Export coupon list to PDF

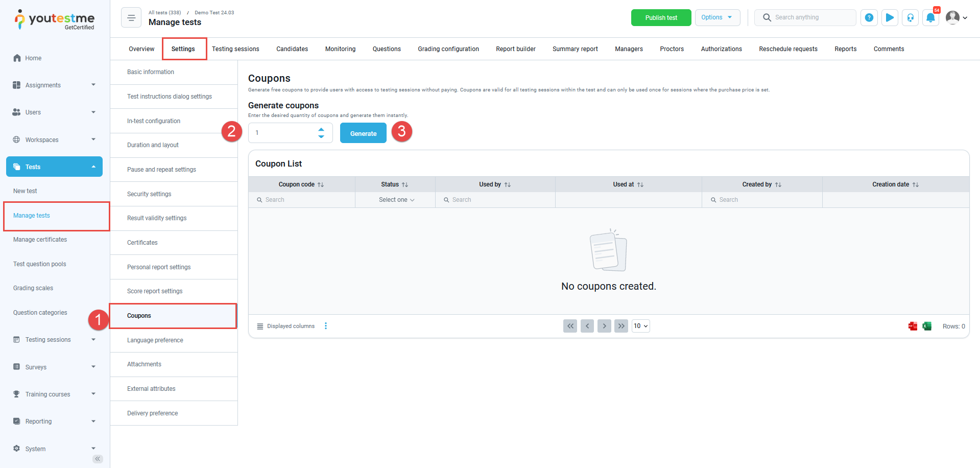tap(913, 326)
